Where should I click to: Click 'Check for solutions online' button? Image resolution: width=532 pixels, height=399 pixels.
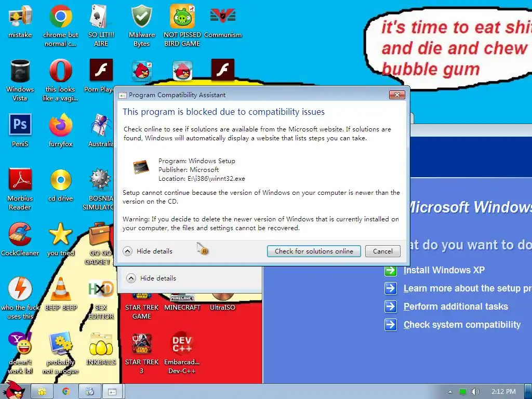click(x=314, y=251)
